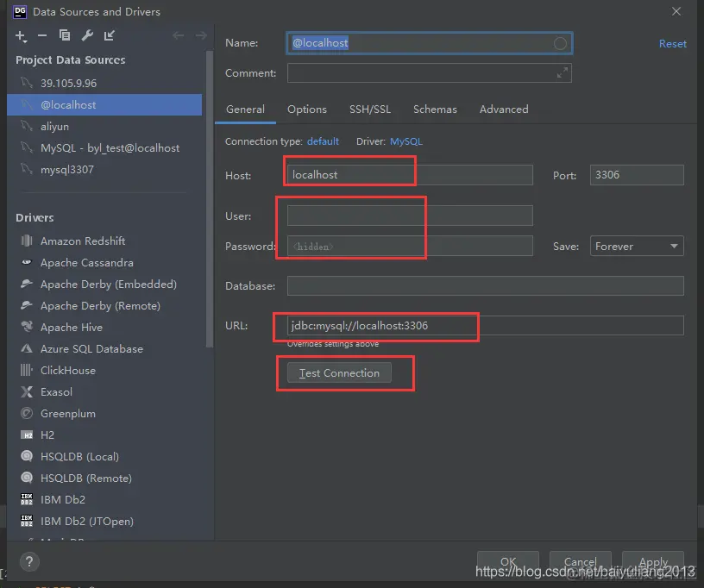Click the default connection type link
Screen dimensions: 704x588
[323, 141]
